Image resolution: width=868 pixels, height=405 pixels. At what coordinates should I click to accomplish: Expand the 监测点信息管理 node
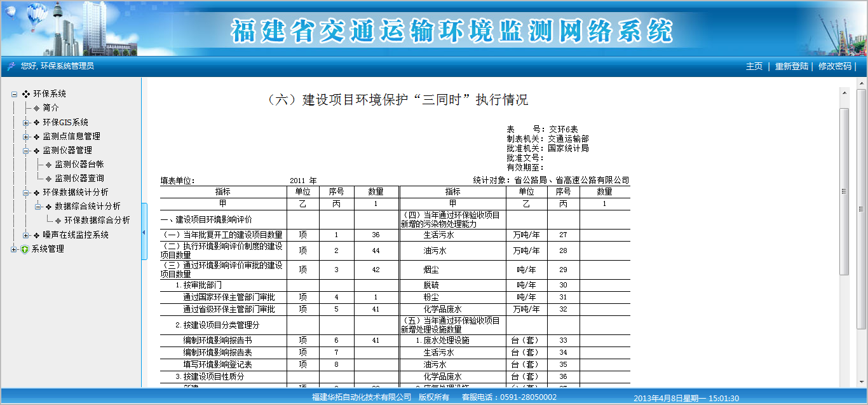pos(26,136)
